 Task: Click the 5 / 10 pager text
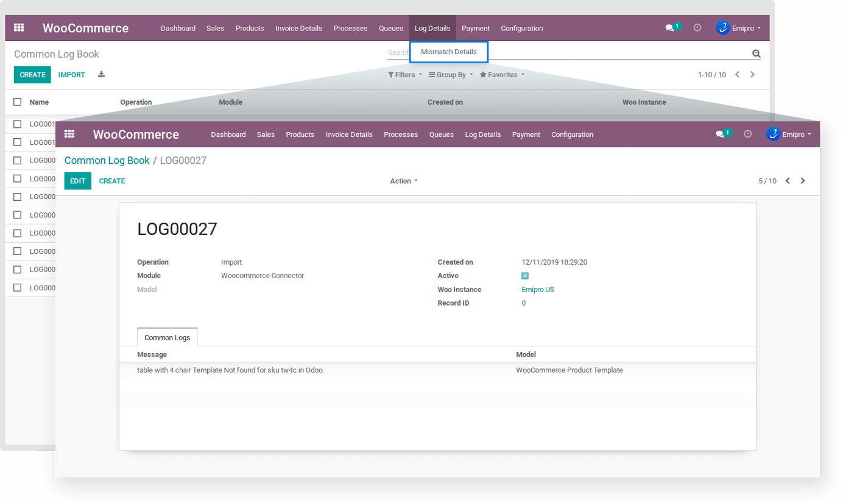tap(767, 181)
